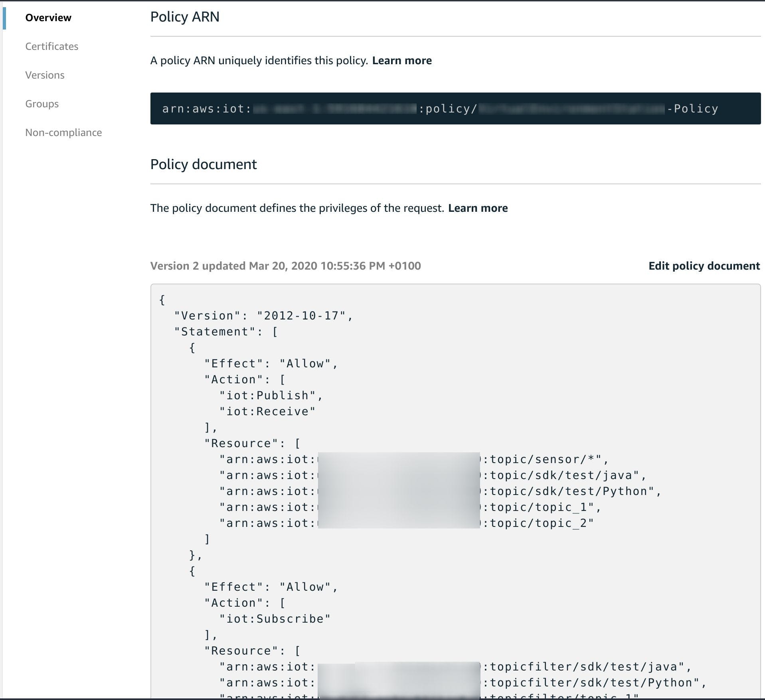Screen dimensions: 765x700
Task: Click the topicfilter/sdk/test/Python resource line
Action: pos(463,683)
